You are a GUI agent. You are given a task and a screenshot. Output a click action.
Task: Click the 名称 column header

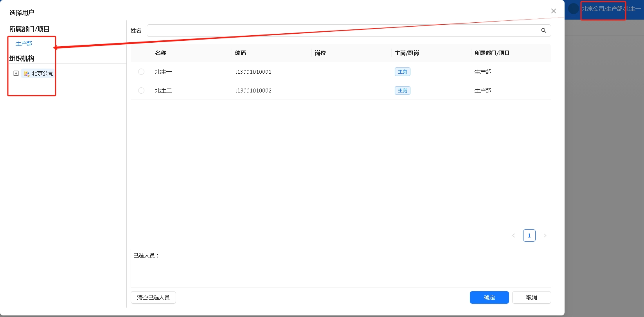(x=161, y=53)
